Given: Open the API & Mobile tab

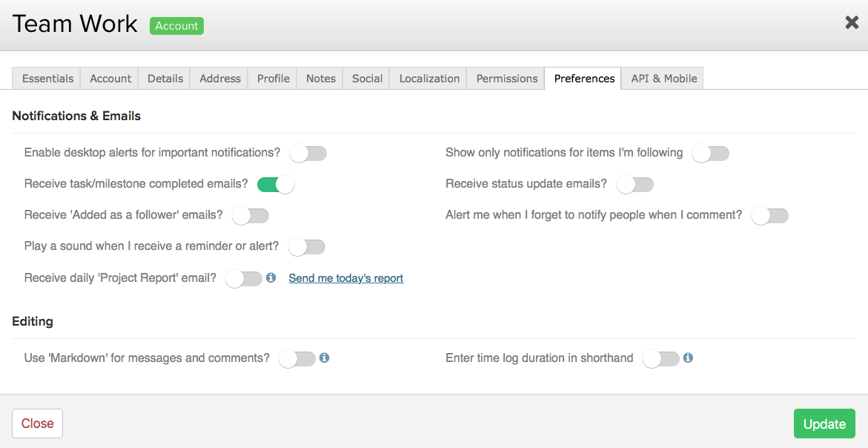Looking at the screenshot, I should [x=663, y=79].
